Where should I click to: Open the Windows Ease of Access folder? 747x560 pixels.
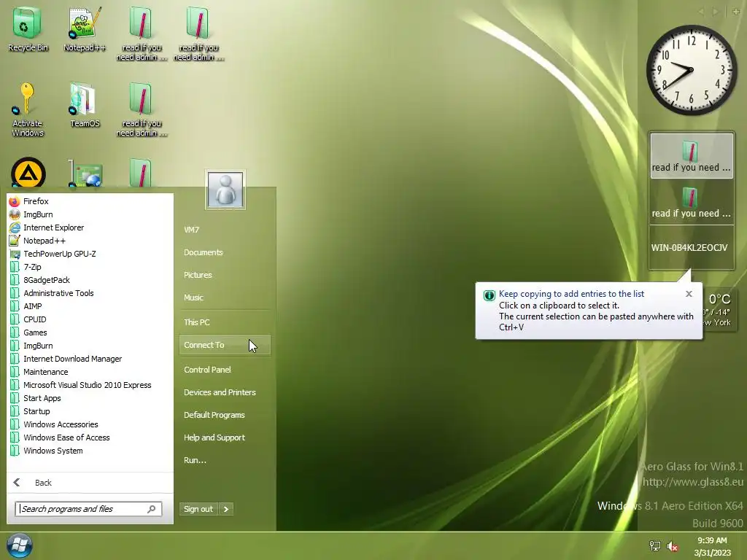[x=66, y=437]
